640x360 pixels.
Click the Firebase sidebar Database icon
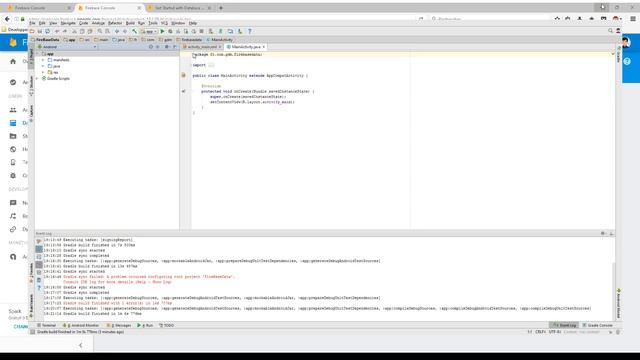pyautogui.click(x=13, y=123)
